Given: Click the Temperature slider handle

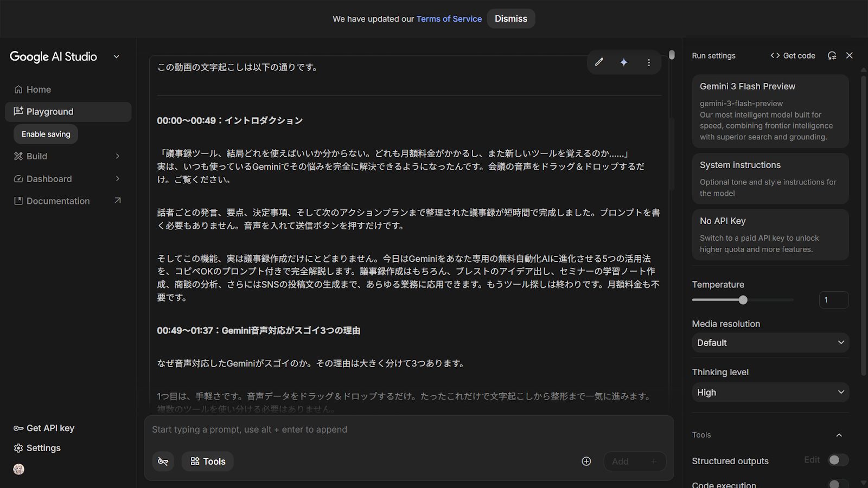Looking at the screenshot, I should tap(743, 300).
